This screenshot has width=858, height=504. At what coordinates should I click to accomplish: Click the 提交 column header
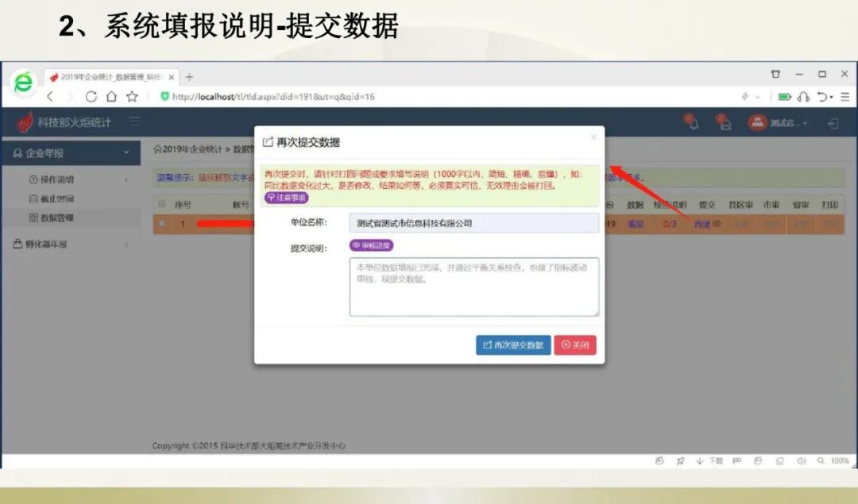[707, 205]
